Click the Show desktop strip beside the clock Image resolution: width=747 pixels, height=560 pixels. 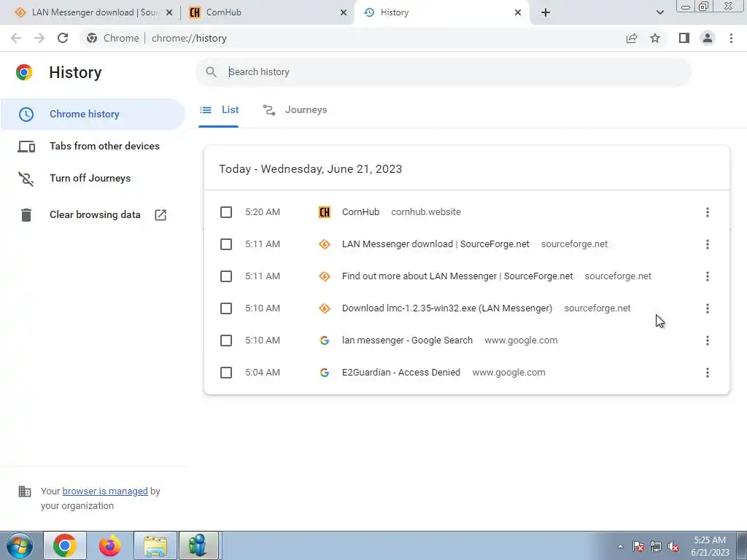pyautogui.click(x=742, y=545)
